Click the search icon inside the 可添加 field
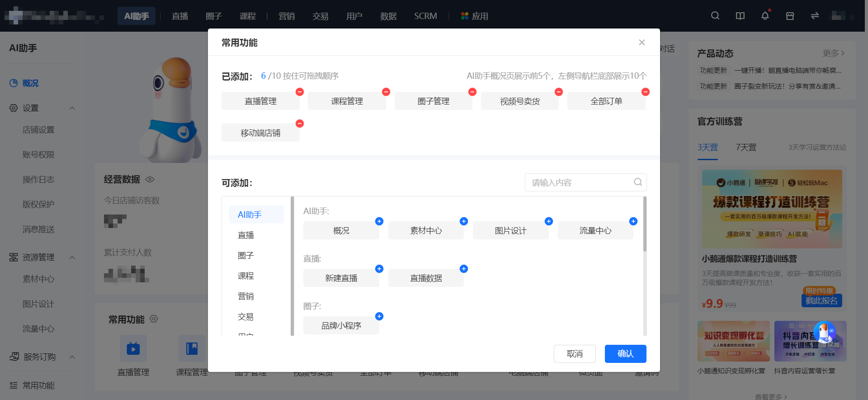 (x=638, y=182)
